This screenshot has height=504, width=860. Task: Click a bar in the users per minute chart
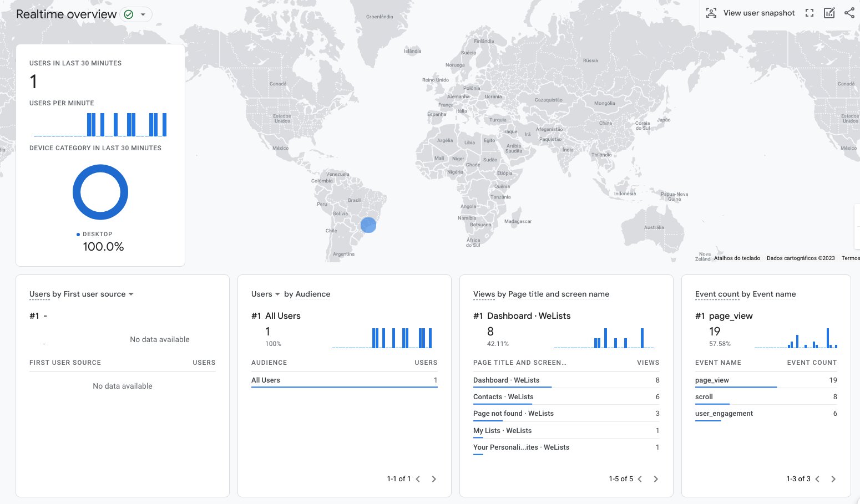coord(89,123)
